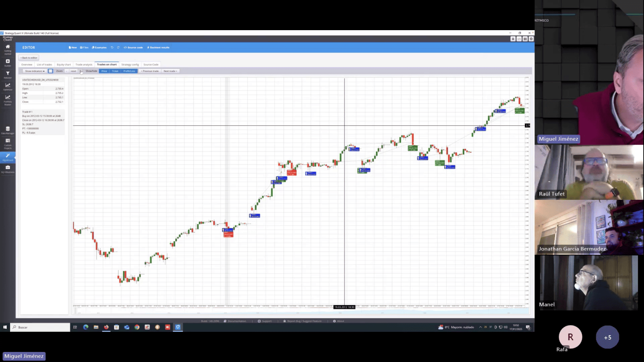Switch to the Strategy config tab
Viewport: 644px width, 362px height.
[130, 64]
